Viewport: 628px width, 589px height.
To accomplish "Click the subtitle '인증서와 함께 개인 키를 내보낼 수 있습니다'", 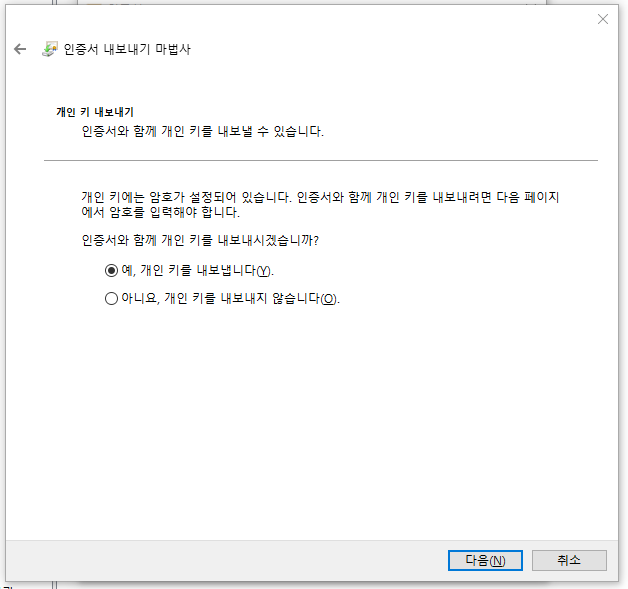I will 202,131.
